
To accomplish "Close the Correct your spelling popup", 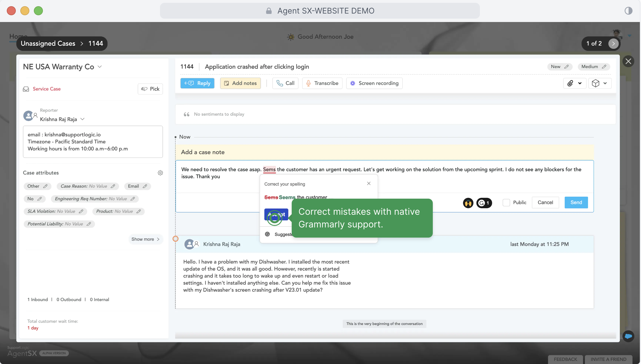I will 369,184.
